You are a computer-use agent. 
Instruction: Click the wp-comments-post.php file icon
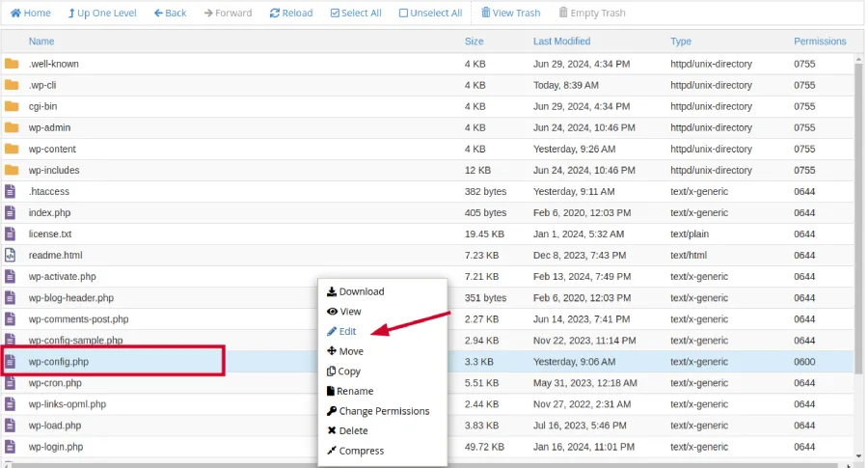tap(10, 318)
